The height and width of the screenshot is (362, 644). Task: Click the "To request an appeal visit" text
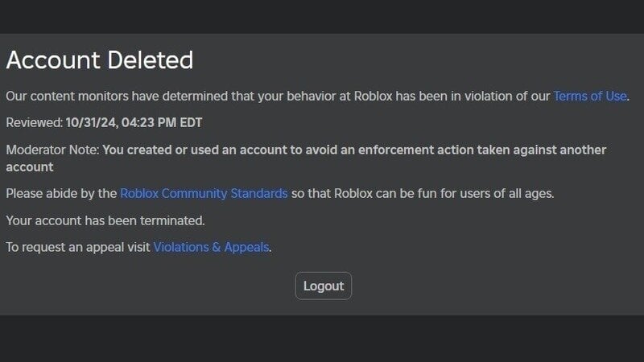(78, 247)
